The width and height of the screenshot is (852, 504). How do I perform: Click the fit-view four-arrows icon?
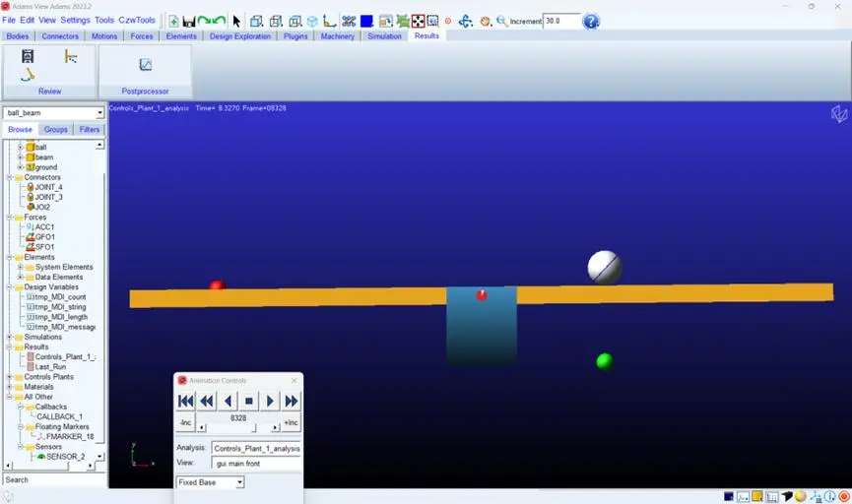(418, 22)
